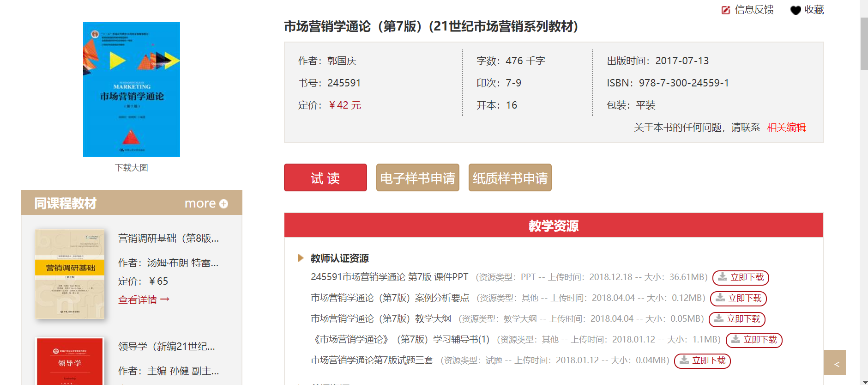
Task: Click the vertical scrollbar thumb
Action: click(x=864, y=44)
